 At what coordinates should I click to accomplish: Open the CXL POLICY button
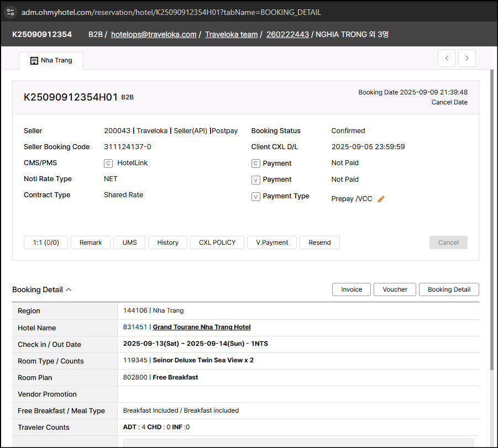coord(217,243)
